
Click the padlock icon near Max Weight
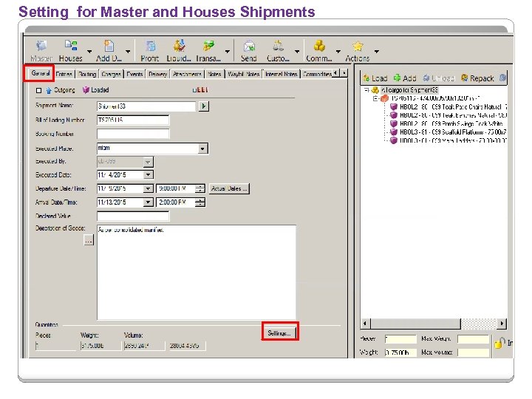click(499, 343)
